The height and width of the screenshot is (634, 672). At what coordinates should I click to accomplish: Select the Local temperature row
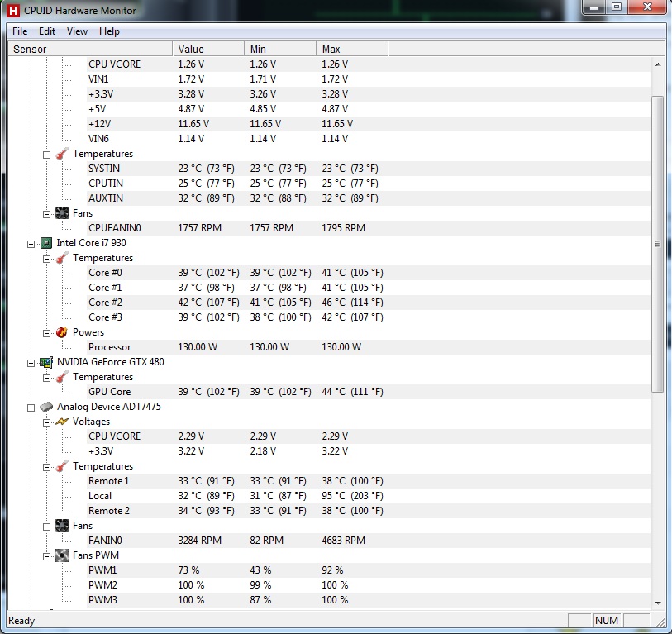point(369,496)
